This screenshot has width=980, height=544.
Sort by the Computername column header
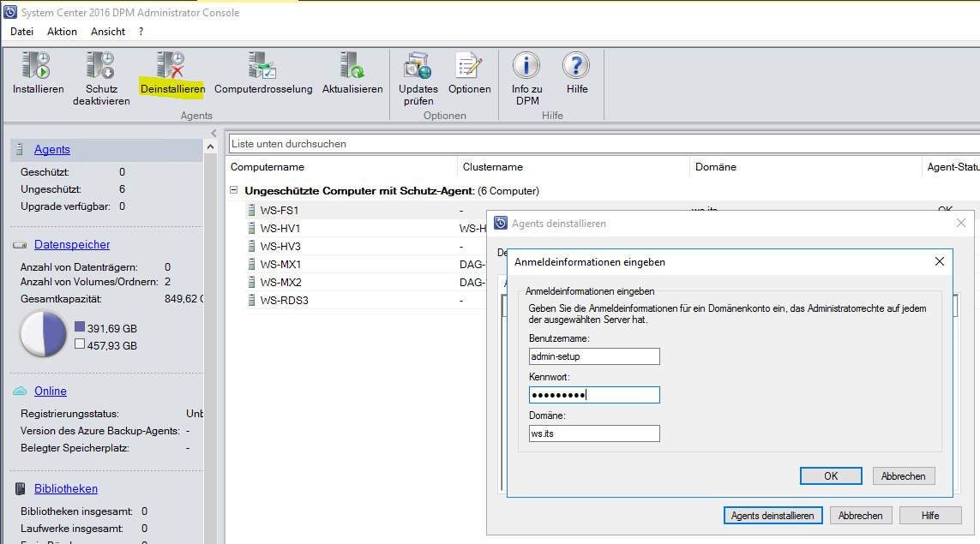coord(340,167)
